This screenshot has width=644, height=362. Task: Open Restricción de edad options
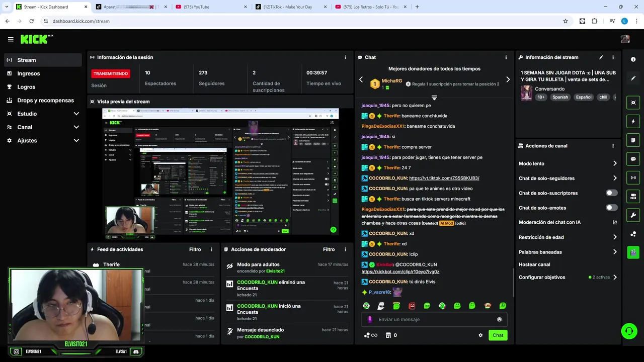coord(615,237)
